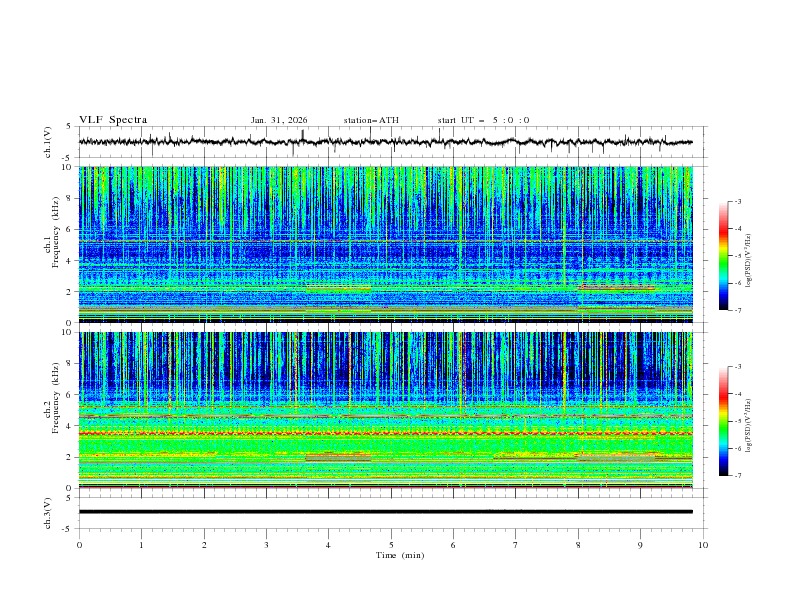The width and height of the screenshot is (792, 612).
Task: Click the 'start UT = 5 :0 :0' text
Action: click(483, 120)
